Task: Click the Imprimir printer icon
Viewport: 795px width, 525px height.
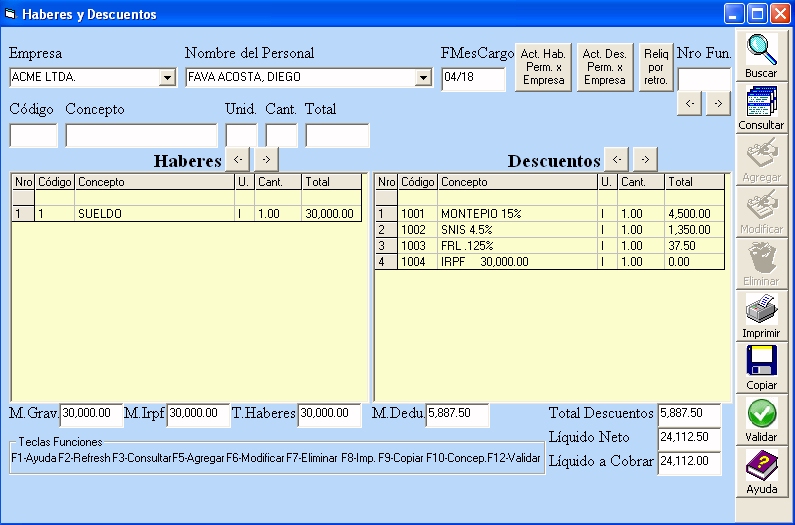Action: [x=761, y=310]
